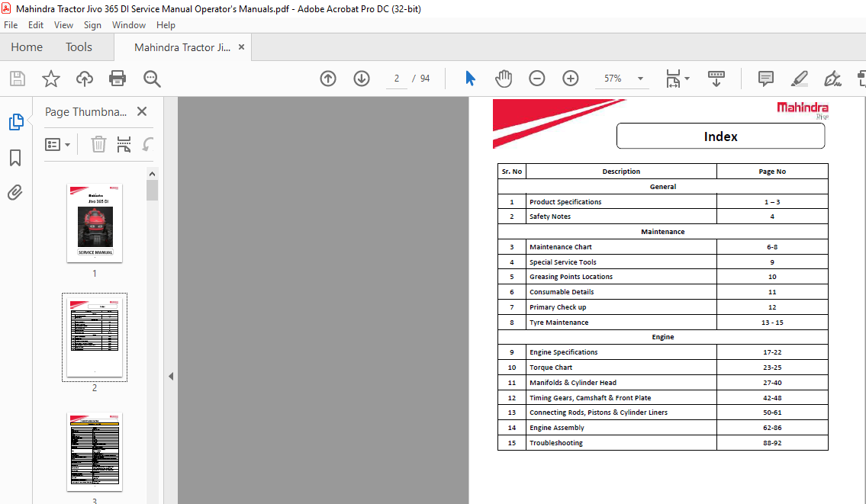866x504 pixels.
Task: Click 'Product Specifications' index entry
Action: 565,202
